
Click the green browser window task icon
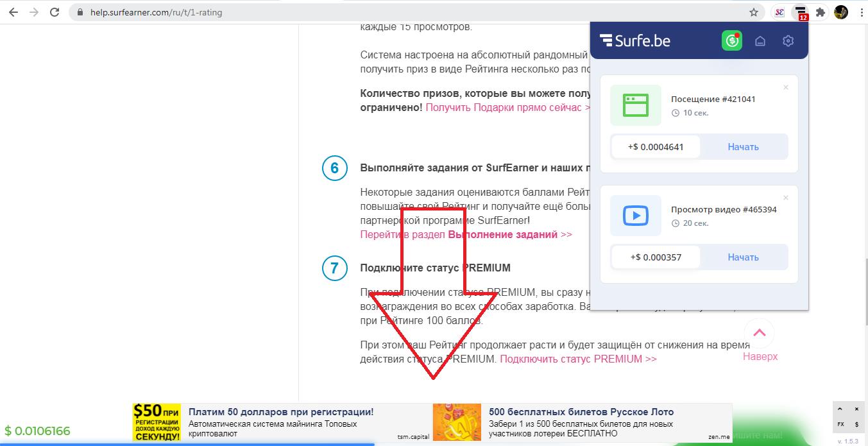636,105
